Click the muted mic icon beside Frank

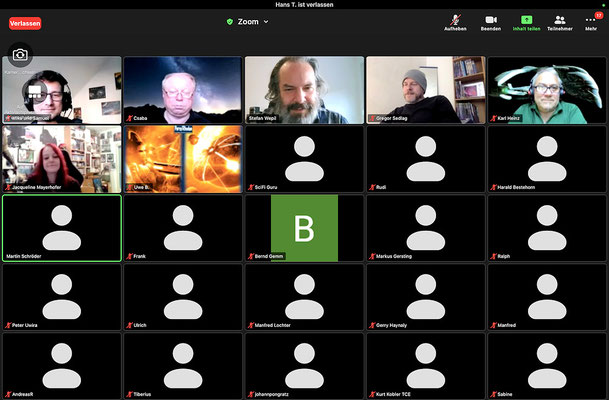tap(129, 256)
